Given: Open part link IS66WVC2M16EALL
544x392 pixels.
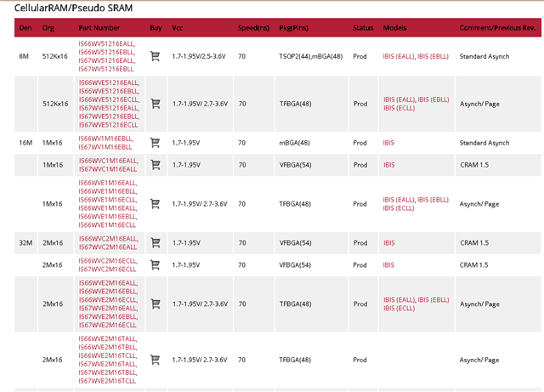Looking at the screenshot, I should [x=109, y=239].
